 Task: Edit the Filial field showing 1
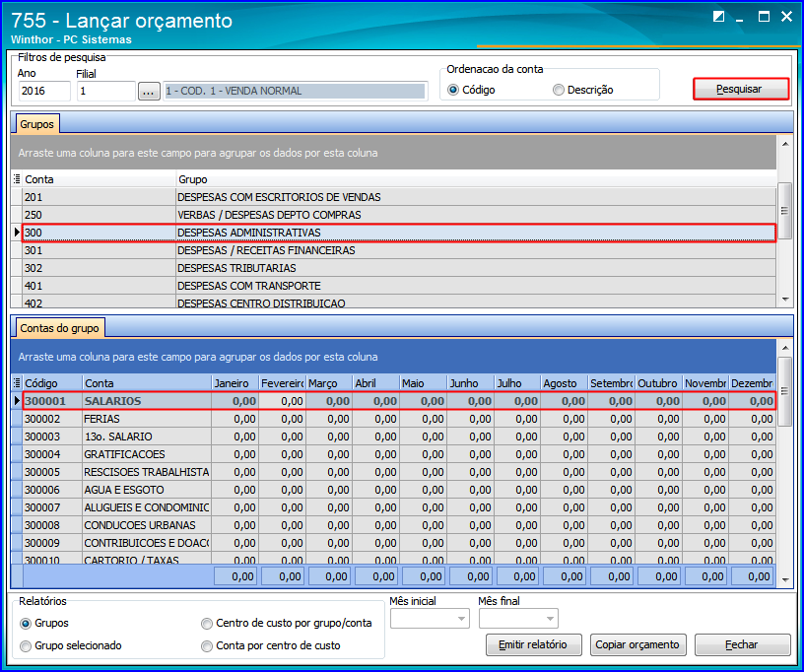click(106, 92)
